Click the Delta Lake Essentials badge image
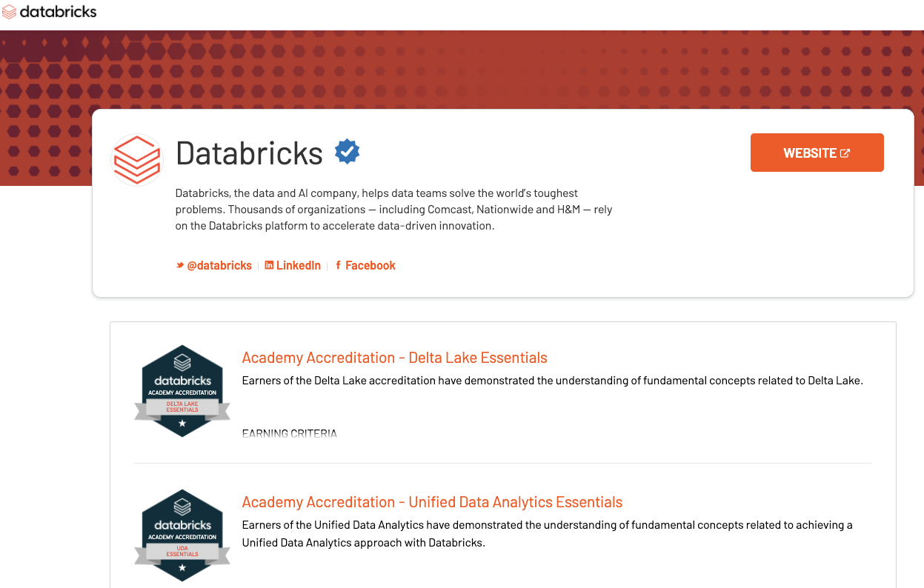 click(x=182, y=390)
